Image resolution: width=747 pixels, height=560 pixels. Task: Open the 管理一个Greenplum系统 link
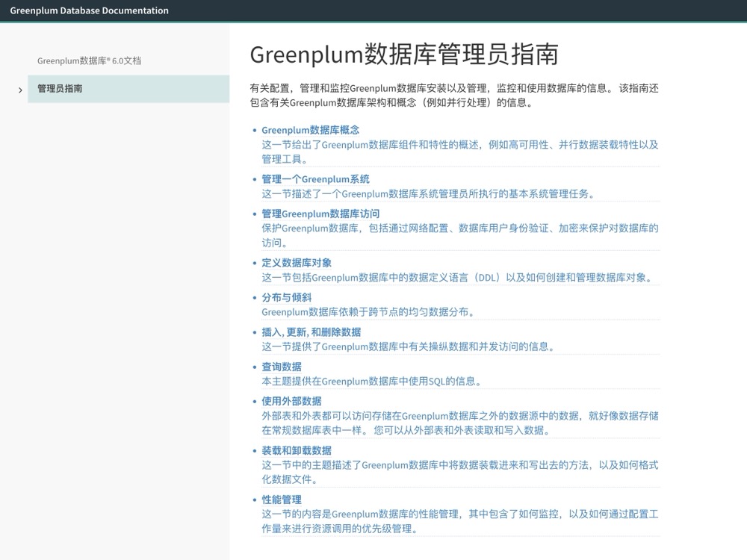(x=315, y=179)
